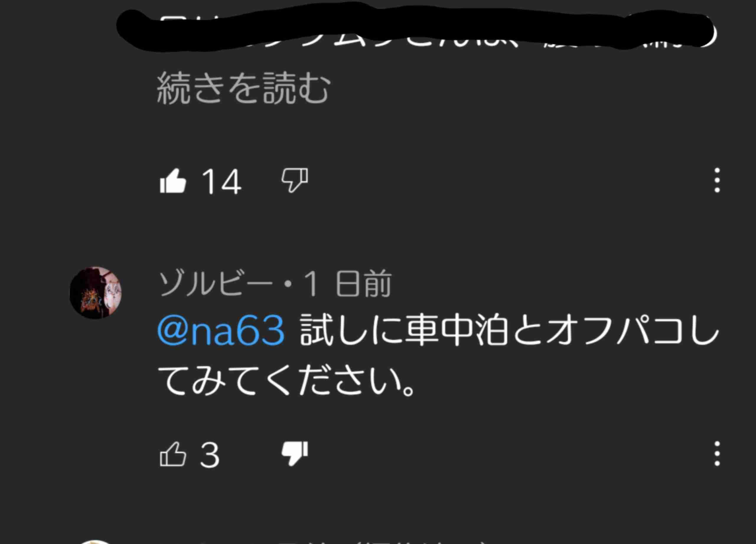Remove the like on the 14-likes comment

[173, 181]
